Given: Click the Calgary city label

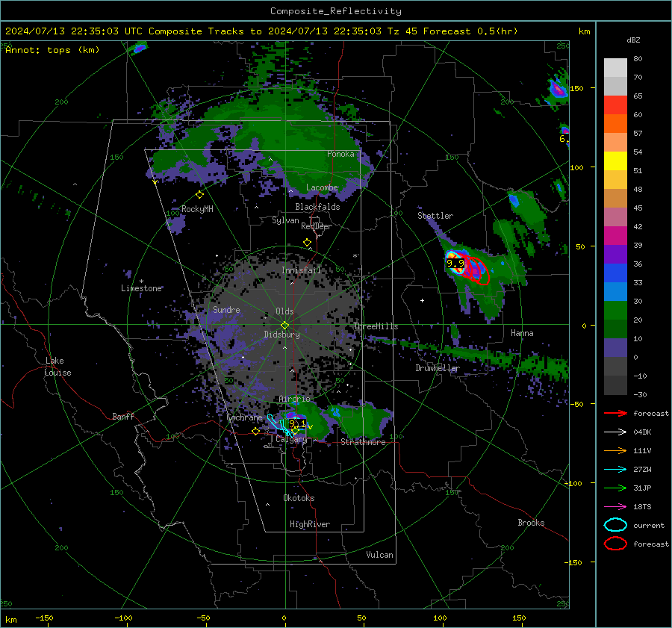Looking at the screenshot, I should [291, 439].
